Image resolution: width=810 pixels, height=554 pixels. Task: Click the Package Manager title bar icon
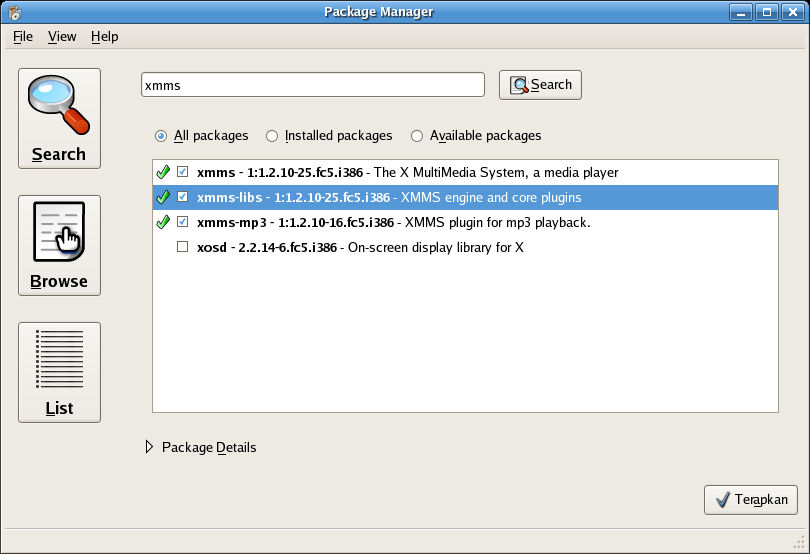pos(15,12)
